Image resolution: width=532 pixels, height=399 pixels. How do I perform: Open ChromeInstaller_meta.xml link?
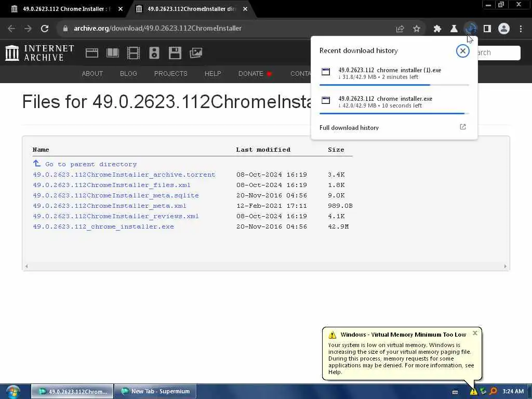coord(109,206)
